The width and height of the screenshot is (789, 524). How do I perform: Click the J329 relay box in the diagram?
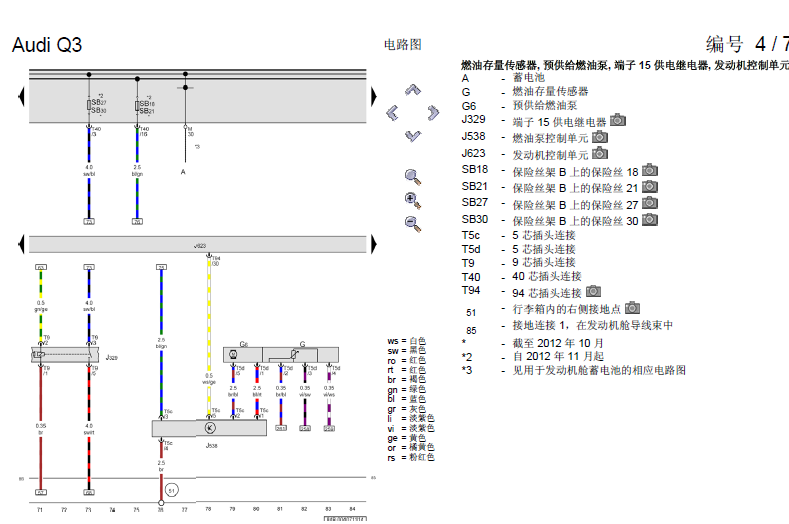65,355
